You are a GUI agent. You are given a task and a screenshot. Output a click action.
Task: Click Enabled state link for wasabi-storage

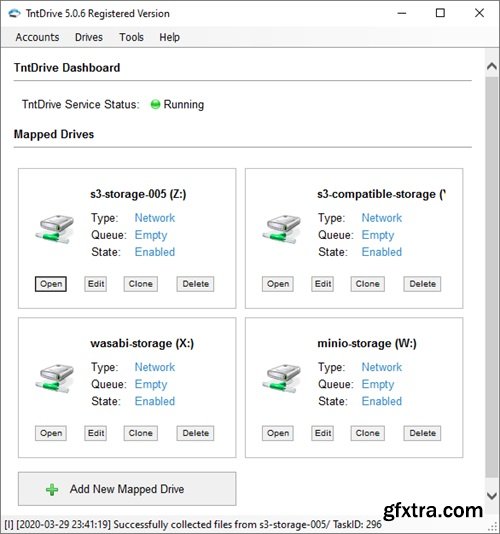click(155, 401)
